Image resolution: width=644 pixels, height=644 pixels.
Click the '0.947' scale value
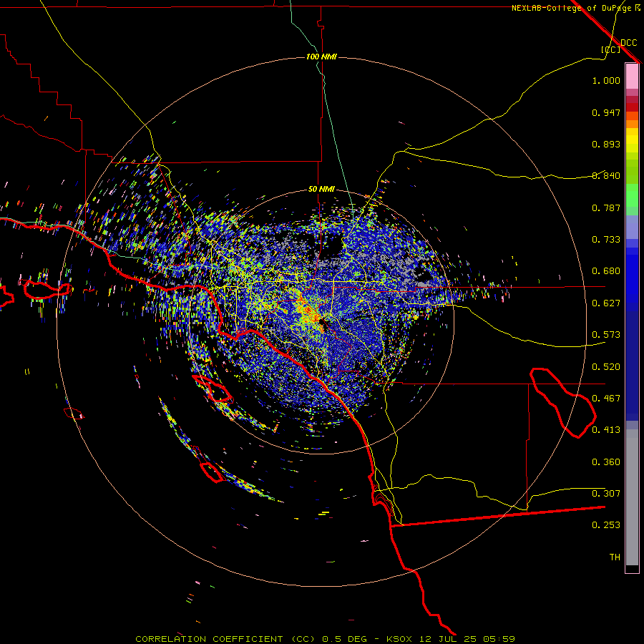pyautogui.click(x=606, y=112)
